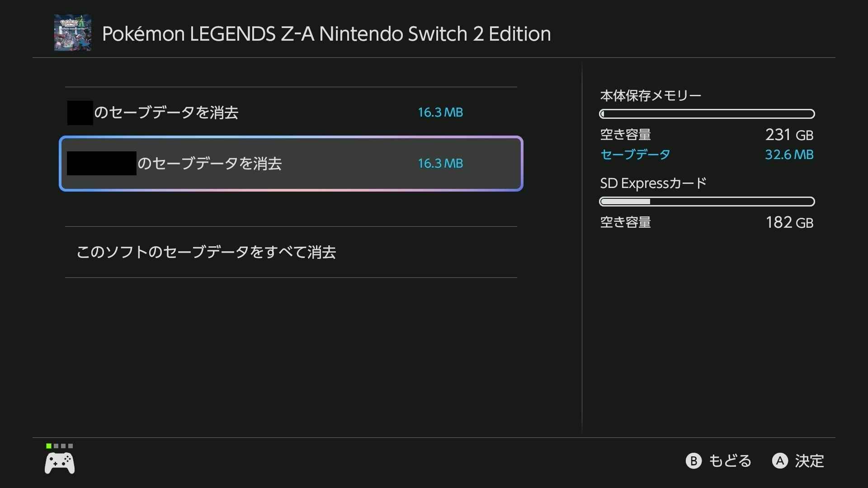Select the 決定 confirm label

[x=809, y=461]
